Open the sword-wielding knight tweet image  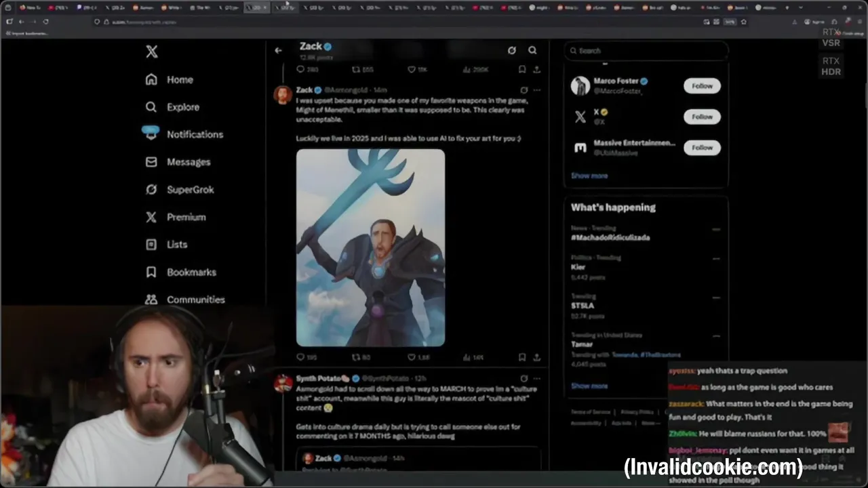[370, 248]
